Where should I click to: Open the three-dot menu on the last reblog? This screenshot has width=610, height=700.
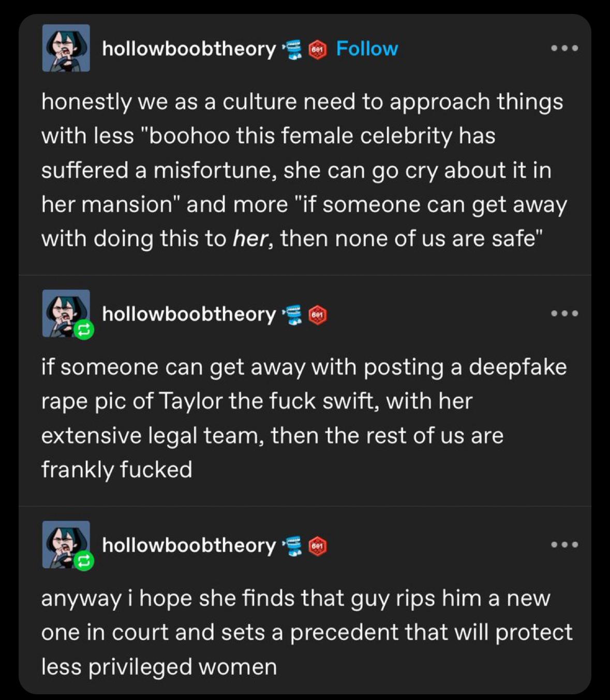564,544
